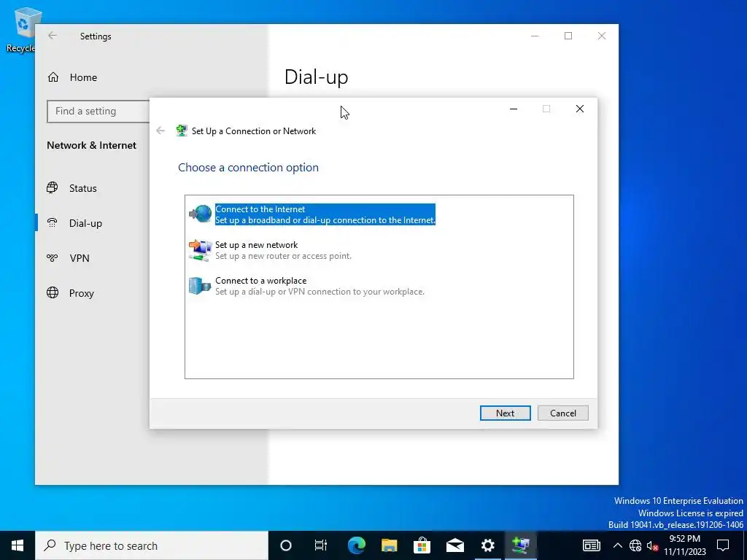Image resolution: width=747 pixels, height=560 pixels.
Task: Go back using the wizard back arrow
Action: coord(160,131)
